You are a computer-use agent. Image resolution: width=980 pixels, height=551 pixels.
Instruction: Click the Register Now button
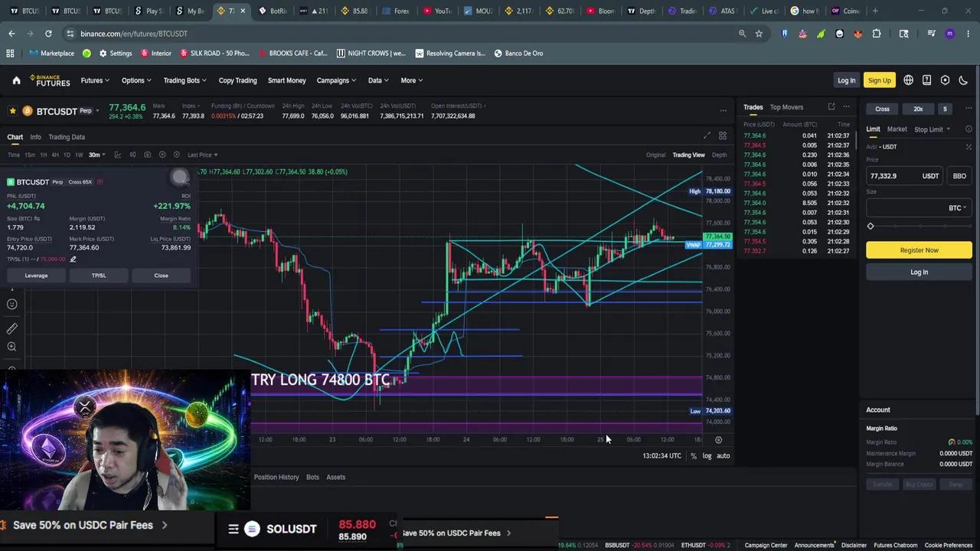(x=919, y=250)
